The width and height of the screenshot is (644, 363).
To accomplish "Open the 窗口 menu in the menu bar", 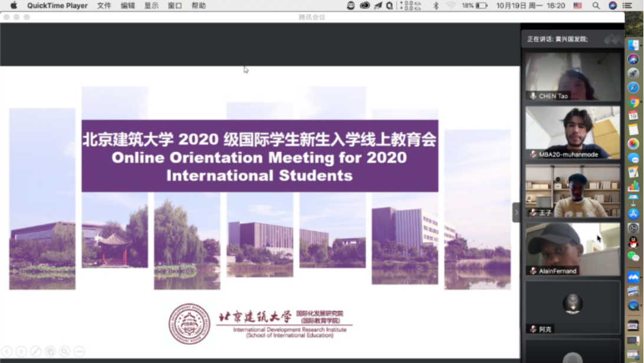I will point(175,5).
